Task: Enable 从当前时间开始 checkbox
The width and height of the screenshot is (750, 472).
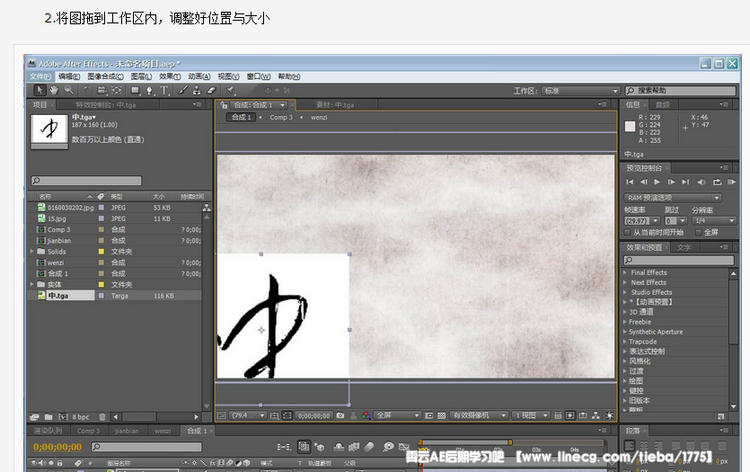Action: [x=627, y=232]
